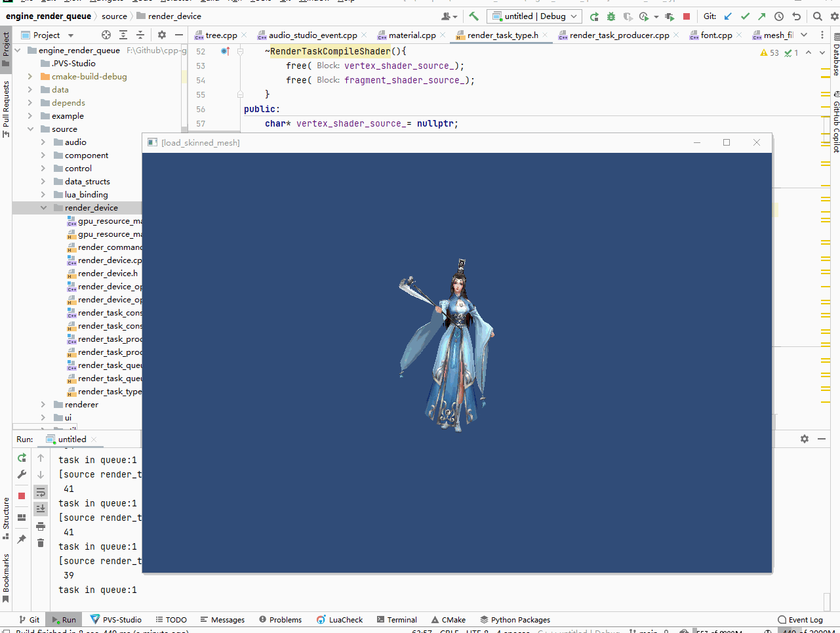The width and height of the screenshot is (840, 633).
Task: Expand the lua_binding folder
Action: point(43,195)
